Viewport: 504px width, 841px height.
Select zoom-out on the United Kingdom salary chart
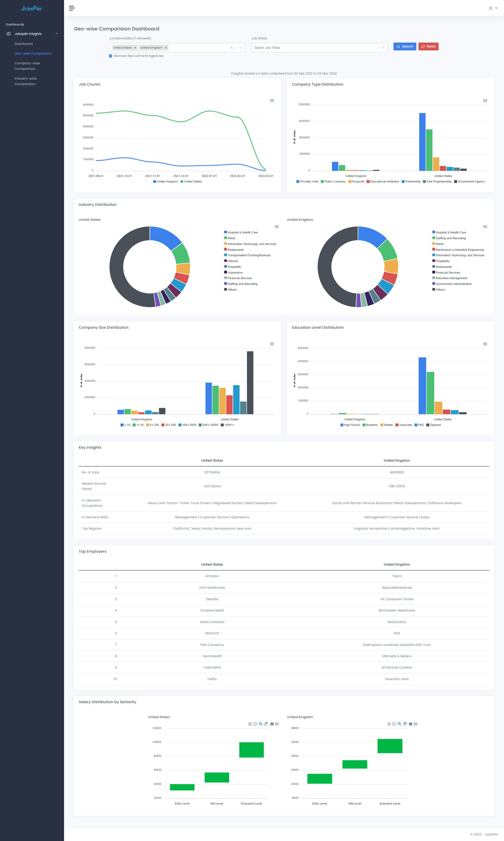pyautogui.click(x=394, y=724)
